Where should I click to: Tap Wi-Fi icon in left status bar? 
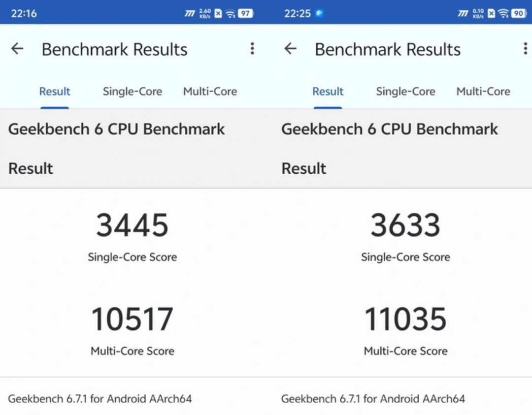[x=231, y=14]
